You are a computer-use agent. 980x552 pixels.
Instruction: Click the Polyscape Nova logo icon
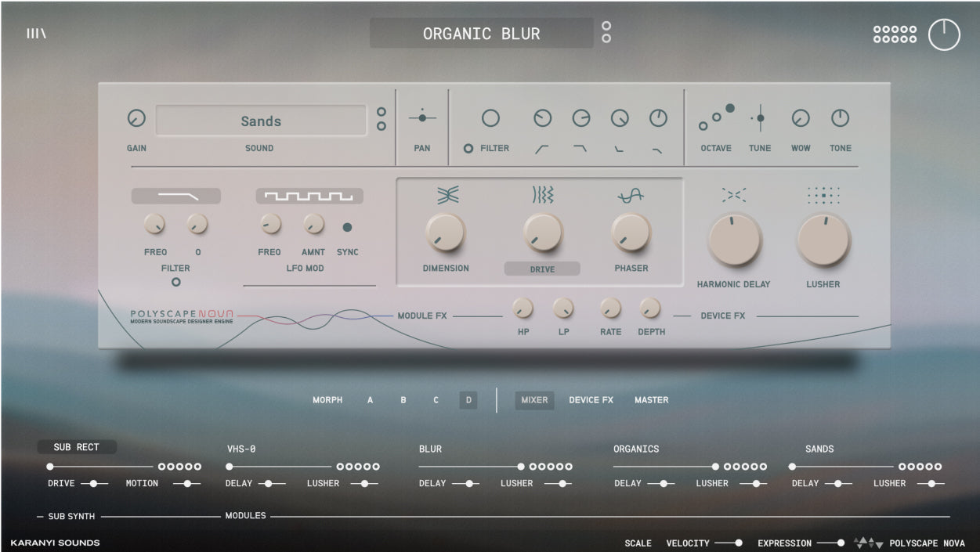pyautogui.click(x=868, y=543)
